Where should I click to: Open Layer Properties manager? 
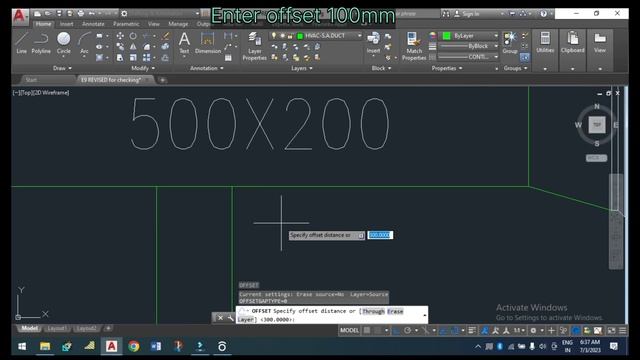click(254, 46)
